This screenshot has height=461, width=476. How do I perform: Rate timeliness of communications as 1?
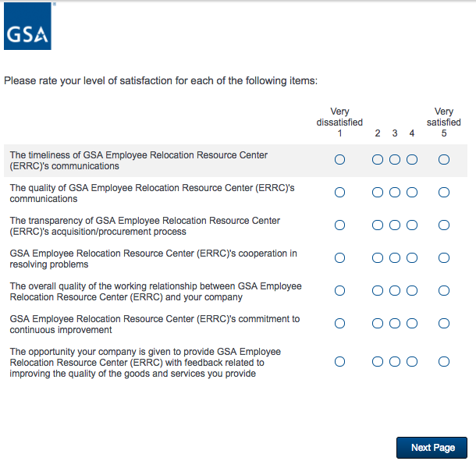(339, 160)
